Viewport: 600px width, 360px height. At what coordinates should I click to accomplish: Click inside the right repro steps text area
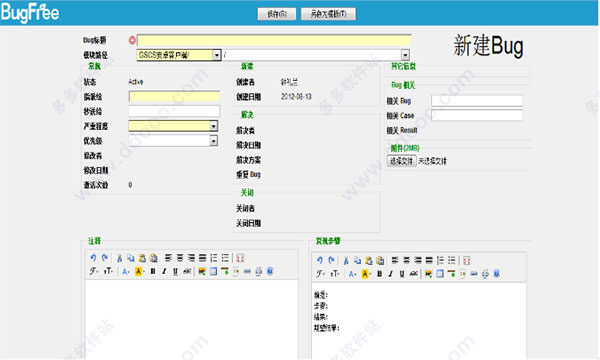(x=419, y=321)
